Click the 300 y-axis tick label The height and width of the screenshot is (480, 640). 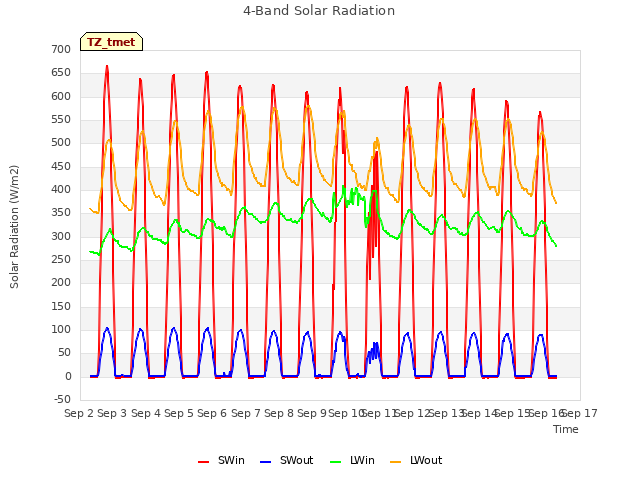click(61, 236)
